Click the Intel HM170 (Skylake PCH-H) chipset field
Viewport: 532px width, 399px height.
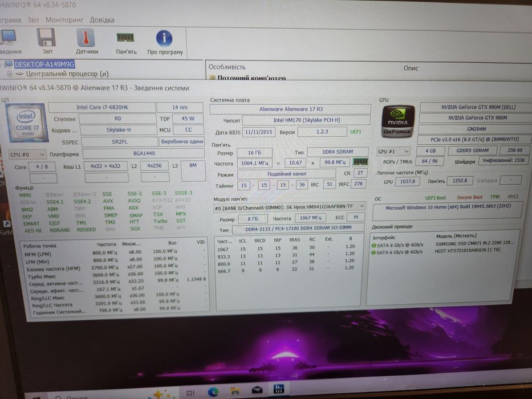306,120
